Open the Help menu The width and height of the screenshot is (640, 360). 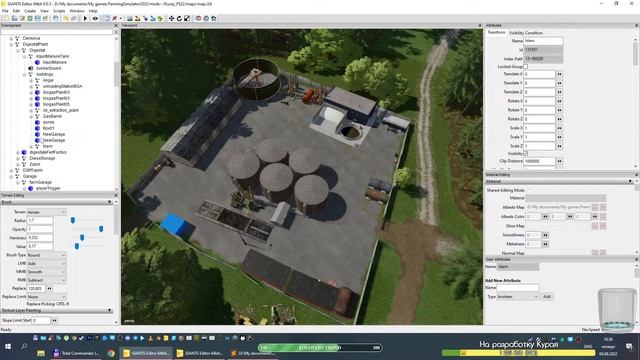(x=93, y=11)
